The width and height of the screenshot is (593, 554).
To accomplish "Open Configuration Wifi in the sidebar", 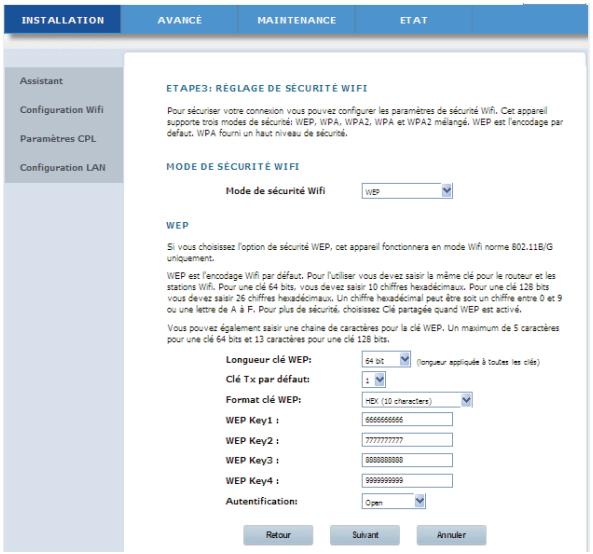I will tap(62, 110).
